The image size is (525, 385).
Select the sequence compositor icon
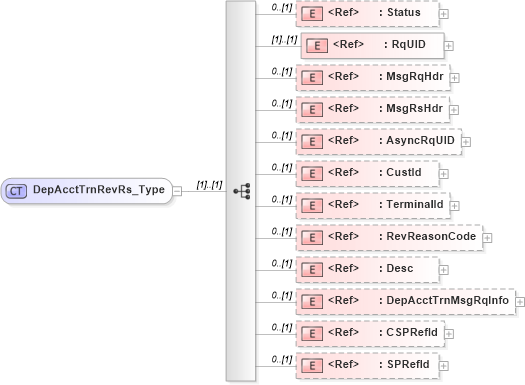(242, 191)
